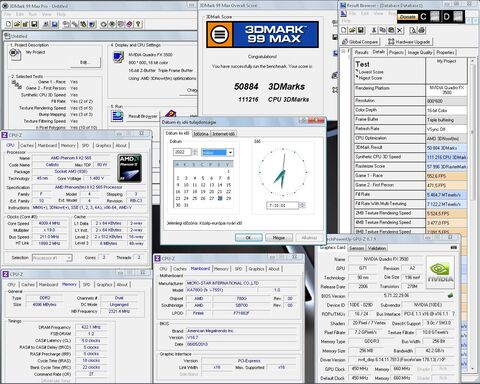Open the Selection Processor #1 dropdown in CPU-Z
Image resolution: width=480 pixels, height=384 pixels.
(x=69, y=258)
